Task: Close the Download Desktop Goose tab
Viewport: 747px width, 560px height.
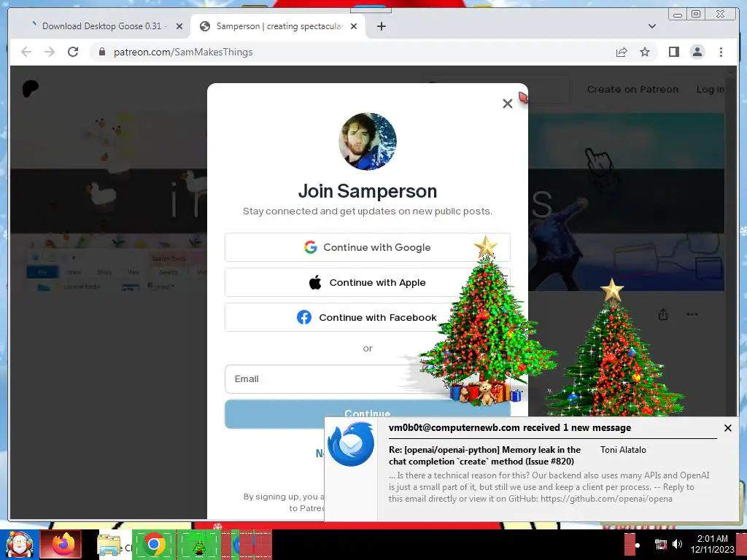Action: pos(179,26)
